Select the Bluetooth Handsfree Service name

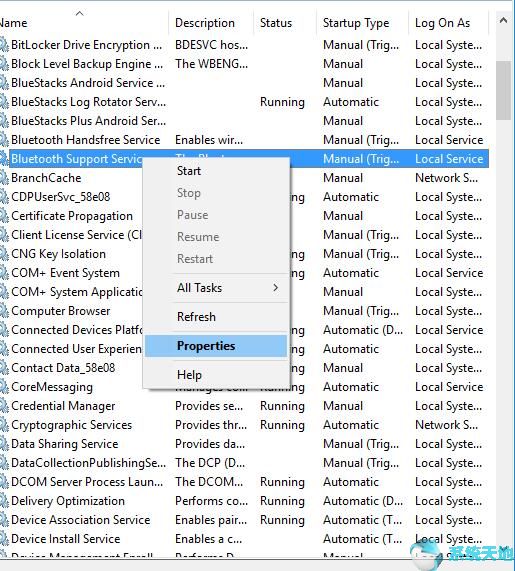point(86,140)
